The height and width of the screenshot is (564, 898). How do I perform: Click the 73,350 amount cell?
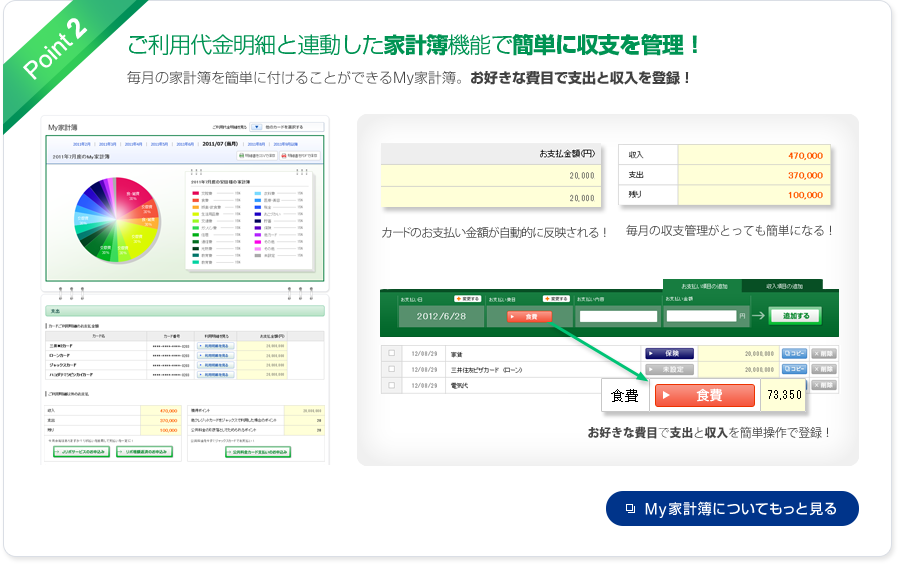(x=783, y=395)
